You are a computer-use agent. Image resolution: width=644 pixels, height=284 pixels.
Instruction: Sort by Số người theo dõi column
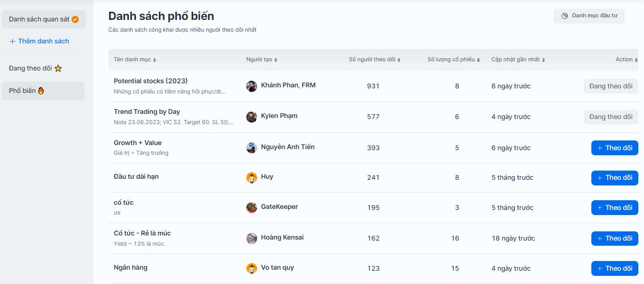coord(374,60)
